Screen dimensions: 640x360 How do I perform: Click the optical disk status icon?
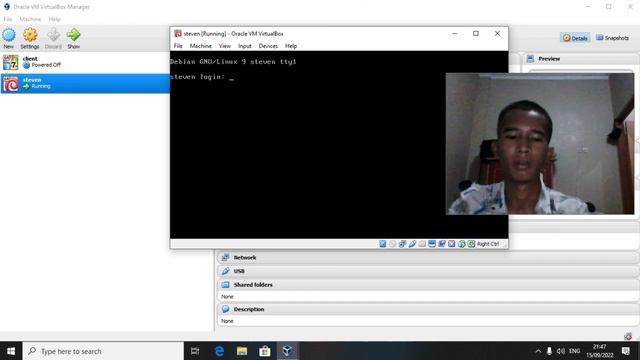pos(392,244)
